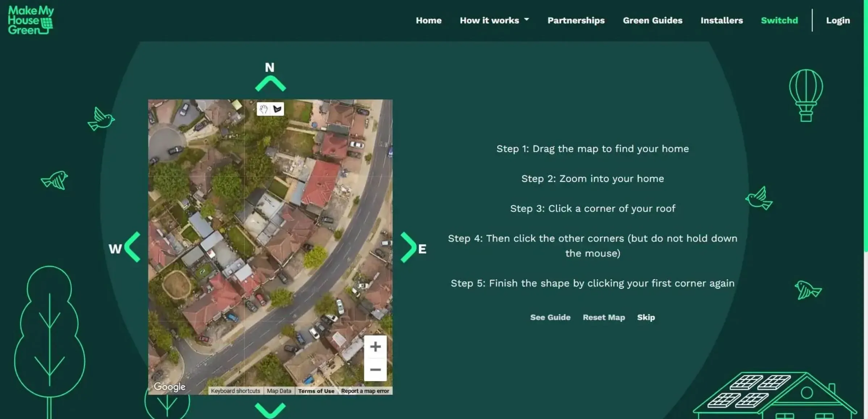868x419 pixels.
Task: Open Green Guides in navigation
Action: tap(652, 21)
